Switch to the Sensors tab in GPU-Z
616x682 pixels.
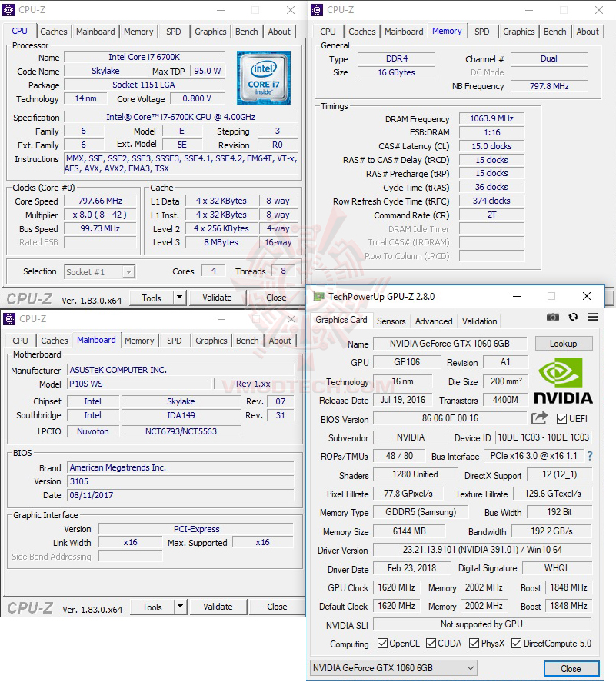point(391,321)
